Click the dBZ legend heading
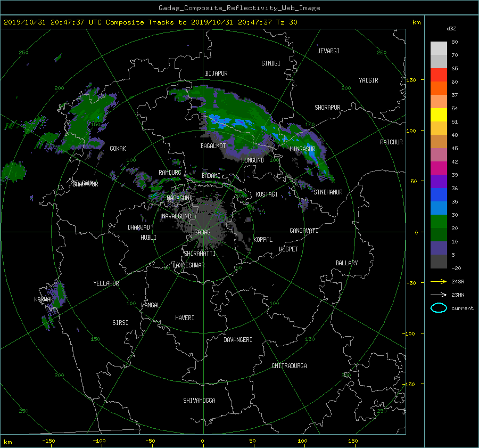The image size is (479, 448). pyautogui.click(x=451, y=29)
